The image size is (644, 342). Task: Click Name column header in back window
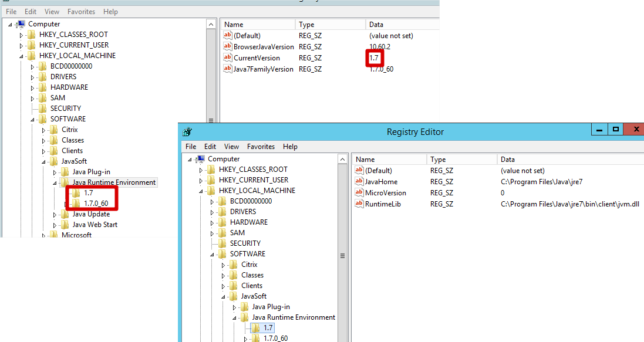258,24
